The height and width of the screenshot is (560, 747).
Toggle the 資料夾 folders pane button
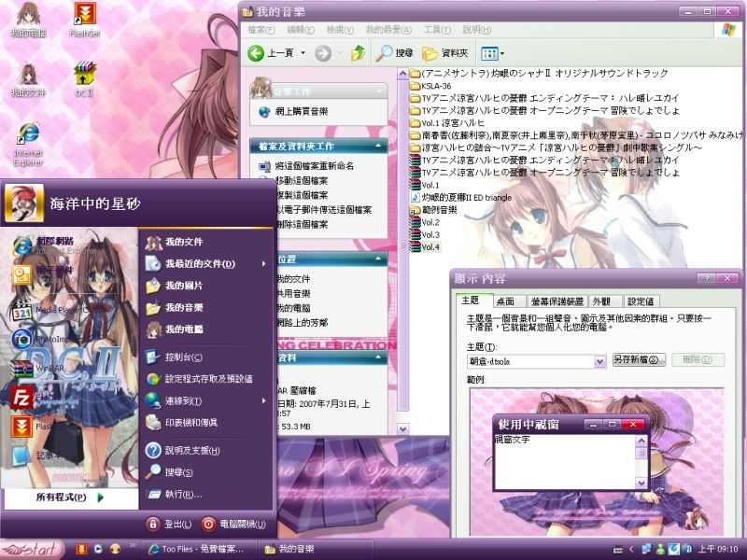pos(445,53)
